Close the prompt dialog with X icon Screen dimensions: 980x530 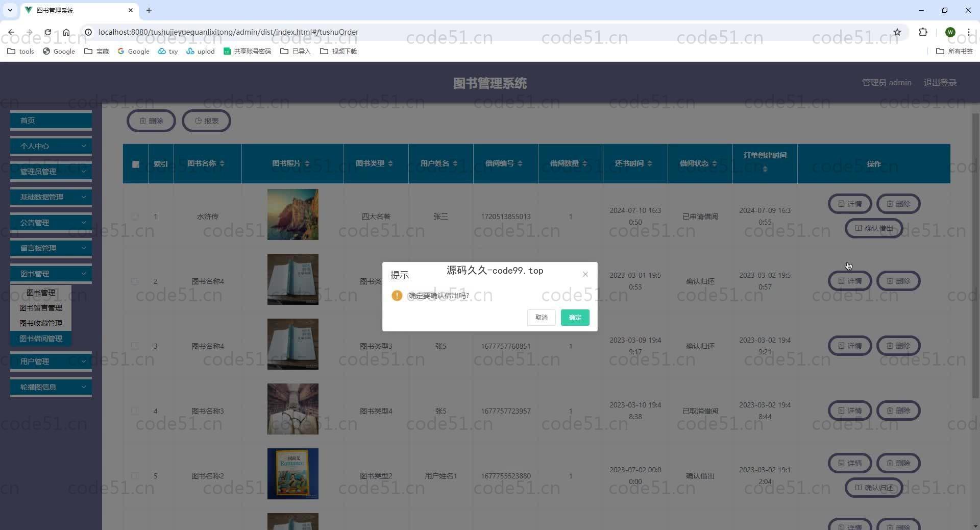[x=585, y=274]
